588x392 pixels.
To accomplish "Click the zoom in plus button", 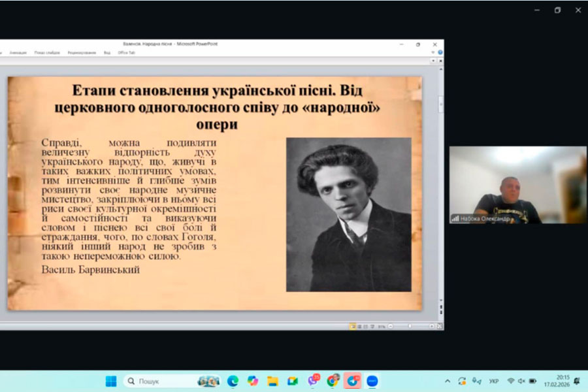I will tap(431, 326).
